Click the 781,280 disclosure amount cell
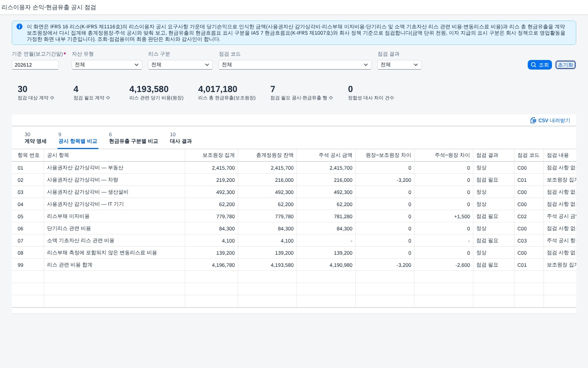Image resolution: width=588 pixels, height=368 pixels. click(x=326, y=216)
